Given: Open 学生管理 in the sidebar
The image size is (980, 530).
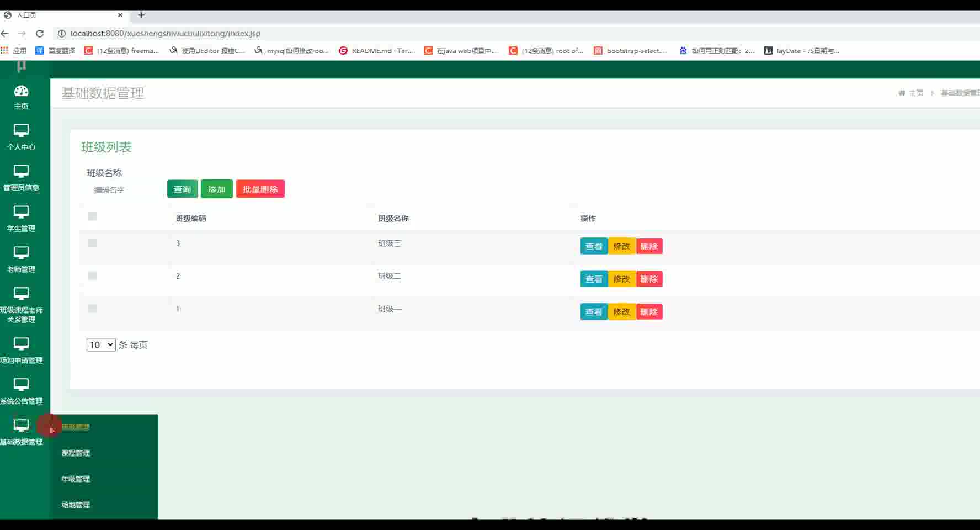Looking at the screenshot, I should coord(21,219).
